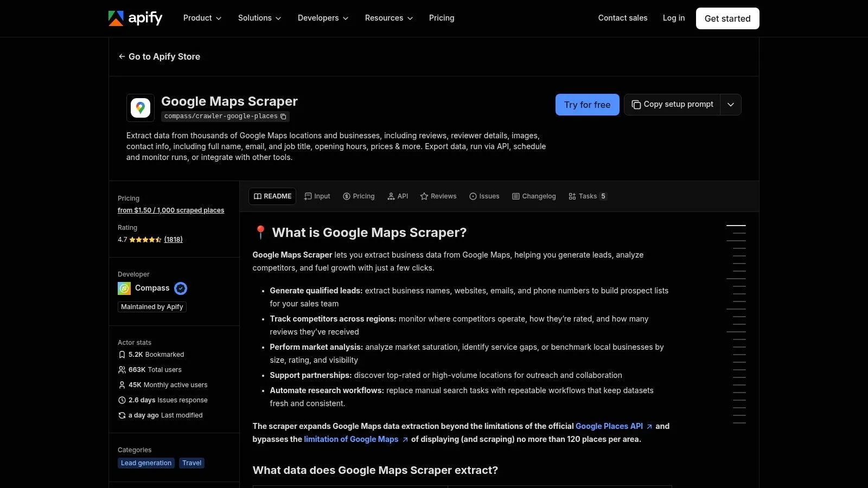Image resolution: width=868 pixels, height=488 pixels.
Task: Open the Reviews tab
Action: 438,196
